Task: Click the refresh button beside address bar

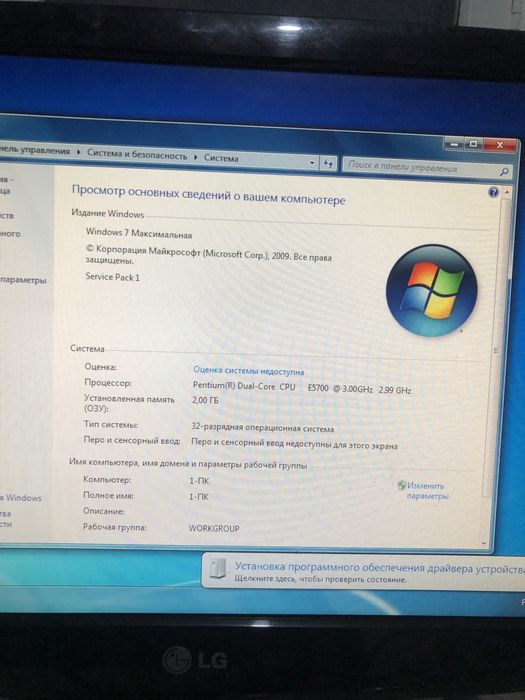Action: pyautogui.click(x=328, y=164)
